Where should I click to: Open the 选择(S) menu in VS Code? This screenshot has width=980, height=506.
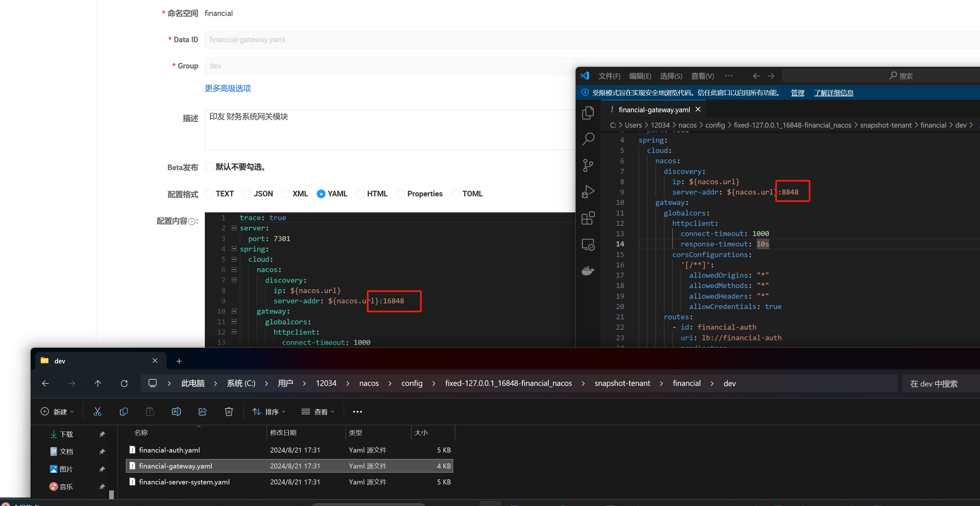point(671,76)
